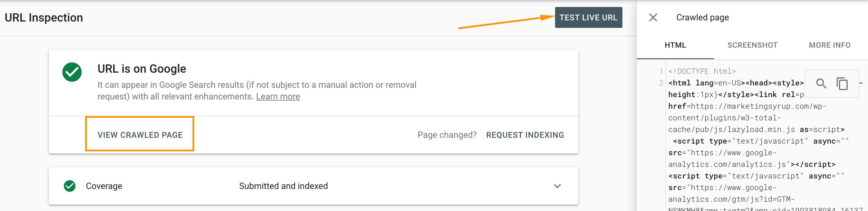This screenshot has width=868, height=211.
Task: Click the Page changed? label
Action: (x=447, y=135)
